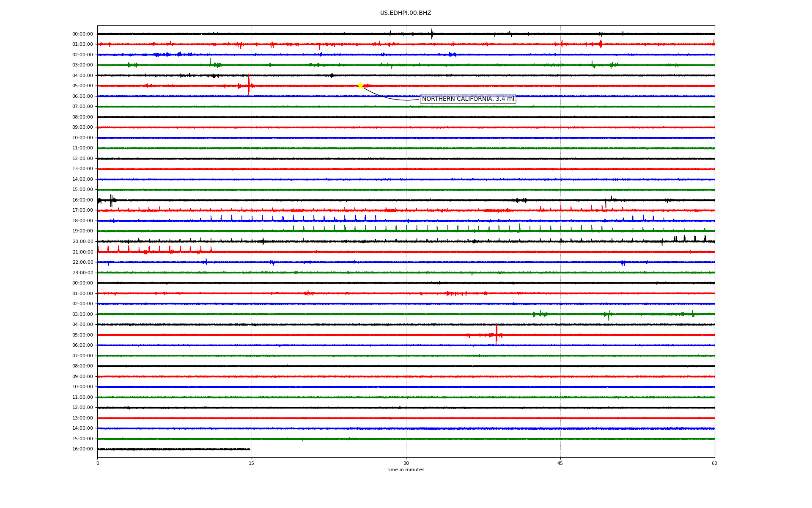The height and width of the screenshot is (508, 812).
Task: Click the 15 tick label on x-axis
Action: click(252, 464)
